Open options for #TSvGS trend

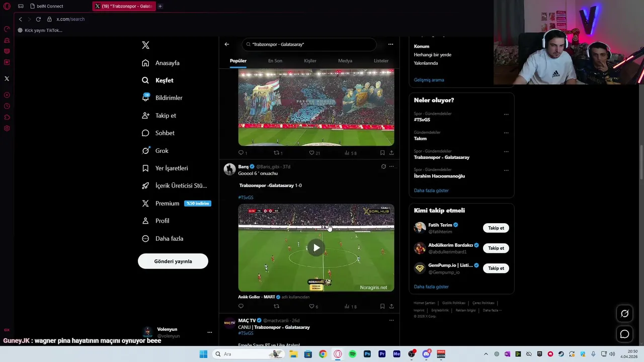point(506,114)
